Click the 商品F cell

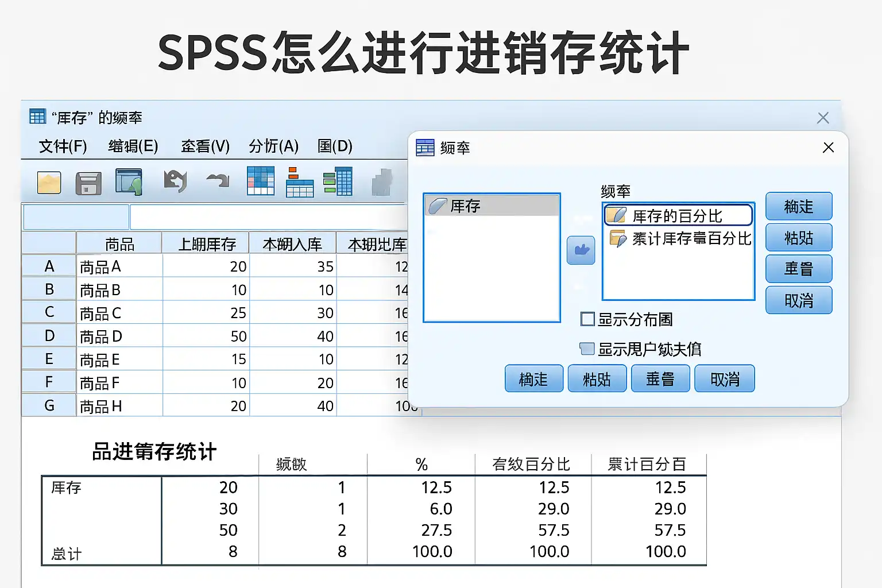tap(119, 382)
